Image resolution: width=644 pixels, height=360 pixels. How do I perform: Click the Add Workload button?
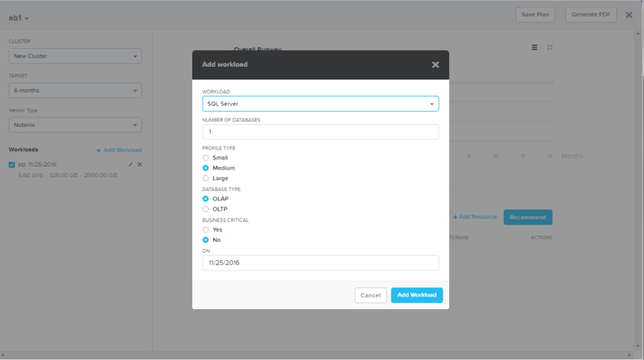pos(417,295)
